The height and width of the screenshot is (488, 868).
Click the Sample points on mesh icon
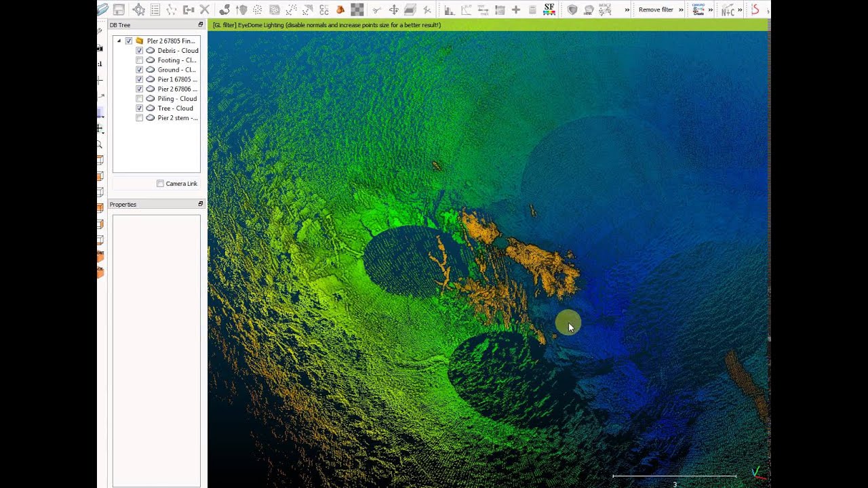click(275, 9)
